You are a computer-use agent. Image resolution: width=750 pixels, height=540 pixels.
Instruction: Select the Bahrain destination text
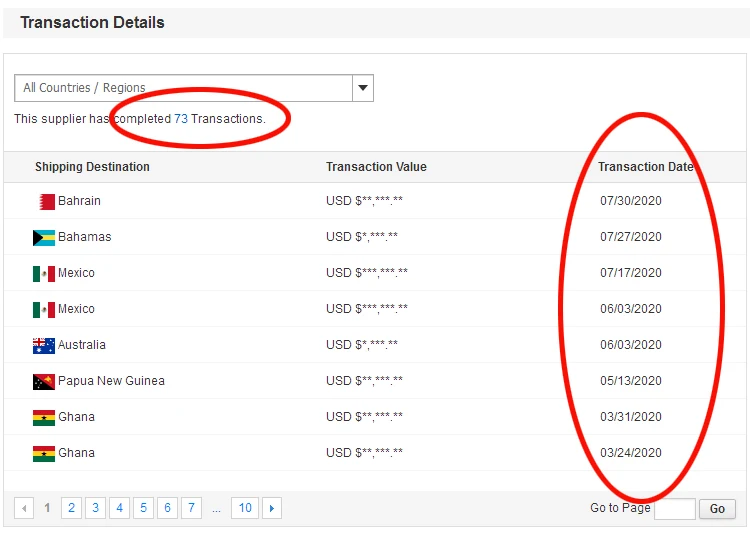79,201
